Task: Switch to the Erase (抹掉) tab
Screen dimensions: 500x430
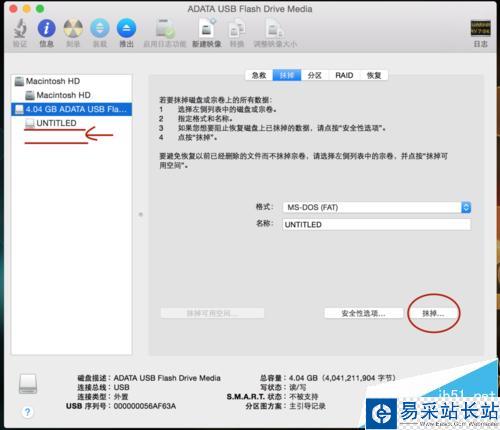Action: pyautogui.click(x=287, y=75)
